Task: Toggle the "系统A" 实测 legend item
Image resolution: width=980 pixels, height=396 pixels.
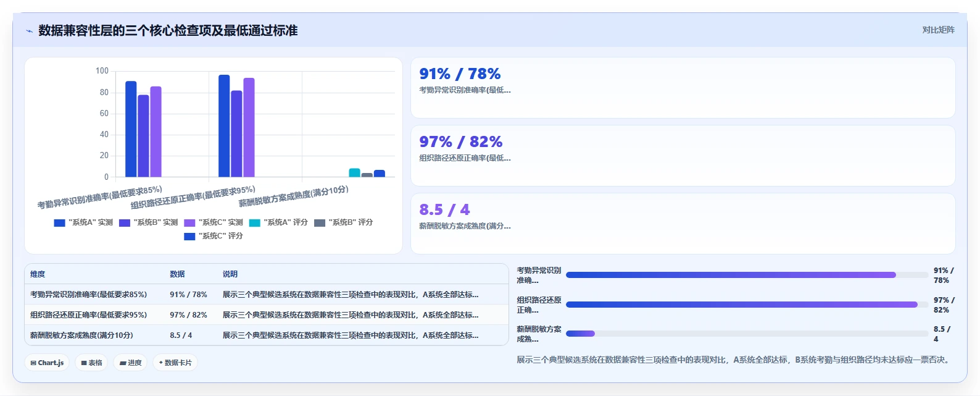Action: (x=83, y=222)
